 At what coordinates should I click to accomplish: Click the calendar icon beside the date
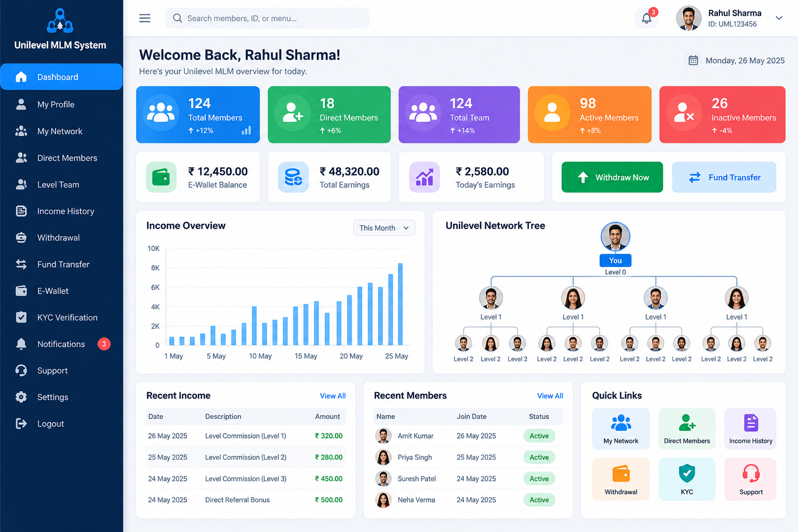pos(693,60)
